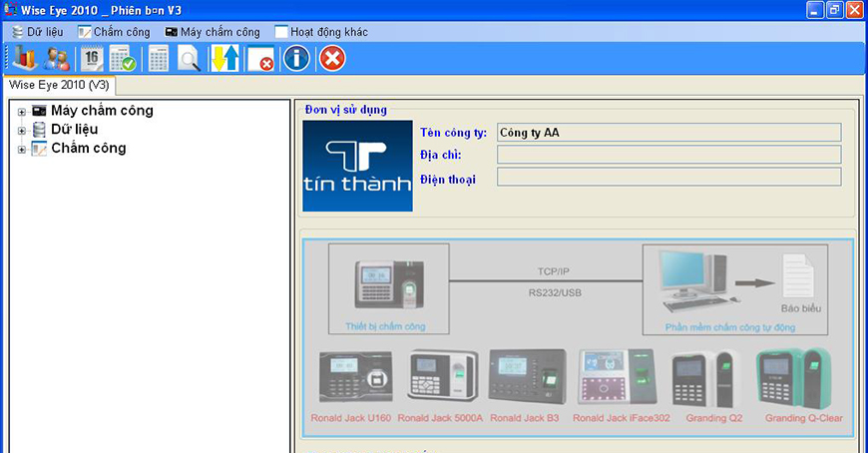Click the Đơn vị sử dụng group title

(x=346, y=110)
